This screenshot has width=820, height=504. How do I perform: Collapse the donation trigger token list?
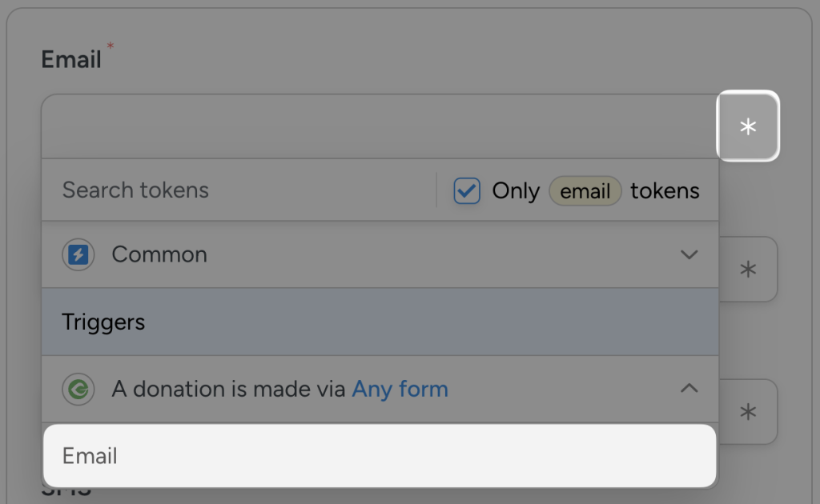(x=689, y=389)
